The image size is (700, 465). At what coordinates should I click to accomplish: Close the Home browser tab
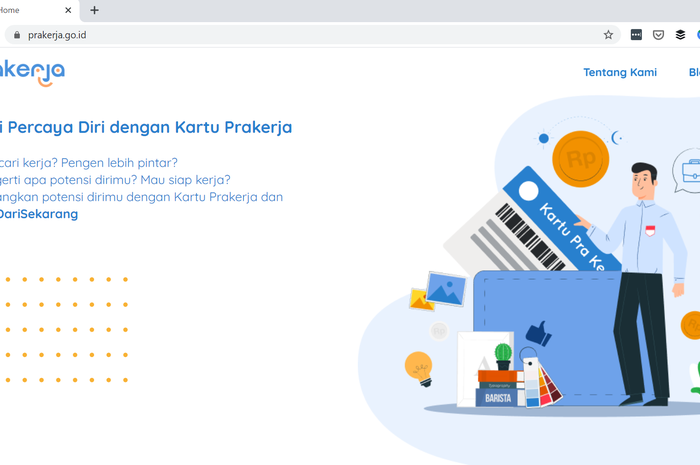pyautogui.click(x=68, y=10)
